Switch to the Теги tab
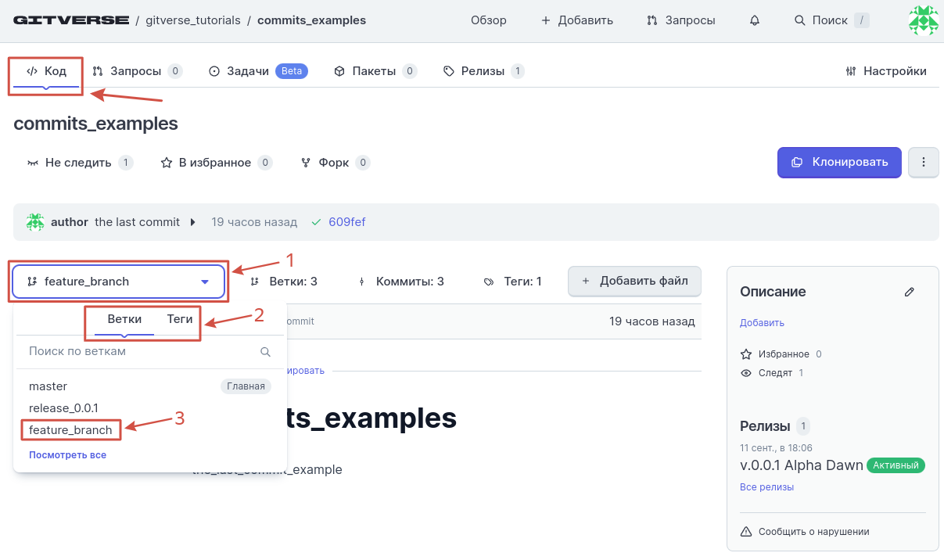Image resolution: width=944 pixels, height=560 pixels. 180,319
